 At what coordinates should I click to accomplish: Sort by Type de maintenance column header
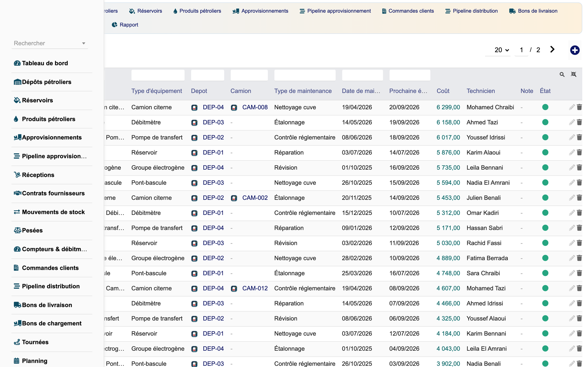point(303,91)
